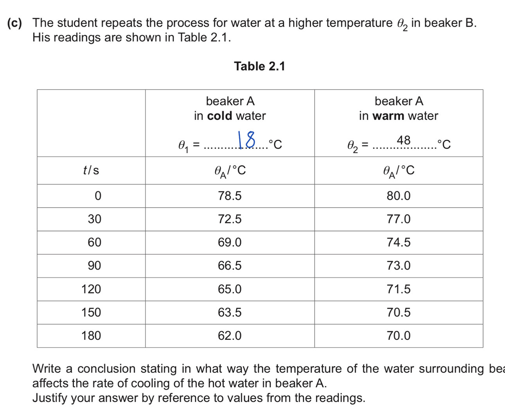Click the time value 150 row label
The height and width of the screenshot is (420, 505).
coord(91,312)
